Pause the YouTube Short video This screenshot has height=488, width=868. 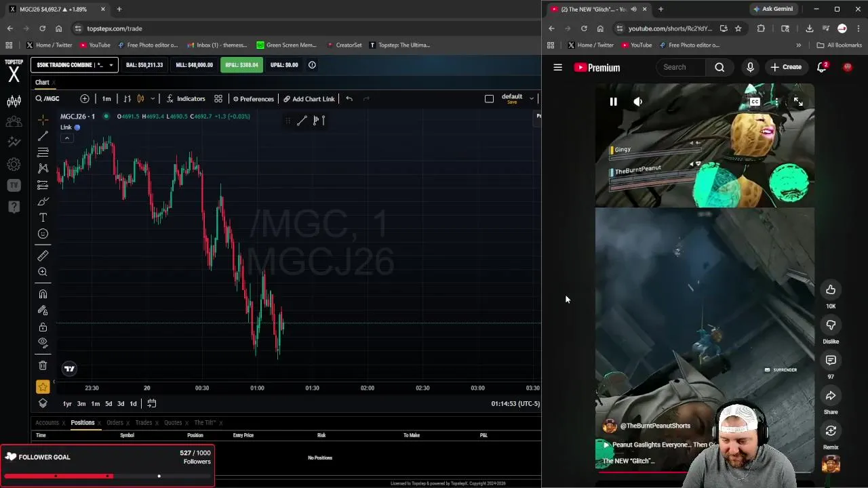click(613, 102)
